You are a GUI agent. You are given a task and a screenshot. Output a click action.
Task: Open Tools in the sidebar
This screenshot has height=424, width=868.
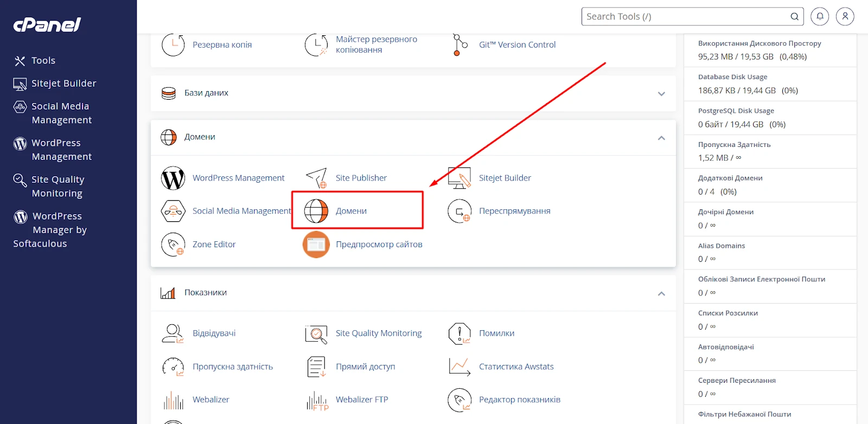point(43,61)
